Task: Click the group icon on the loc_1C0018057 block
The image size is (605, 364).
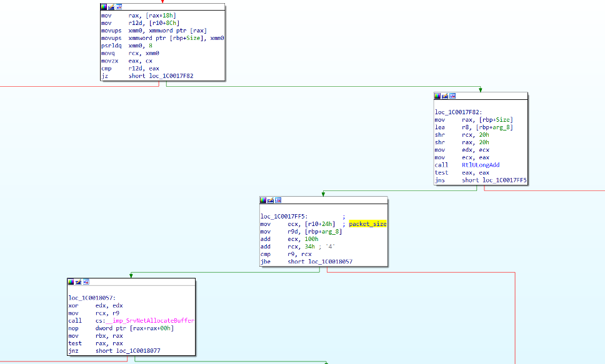Action: tap(86, 282)
